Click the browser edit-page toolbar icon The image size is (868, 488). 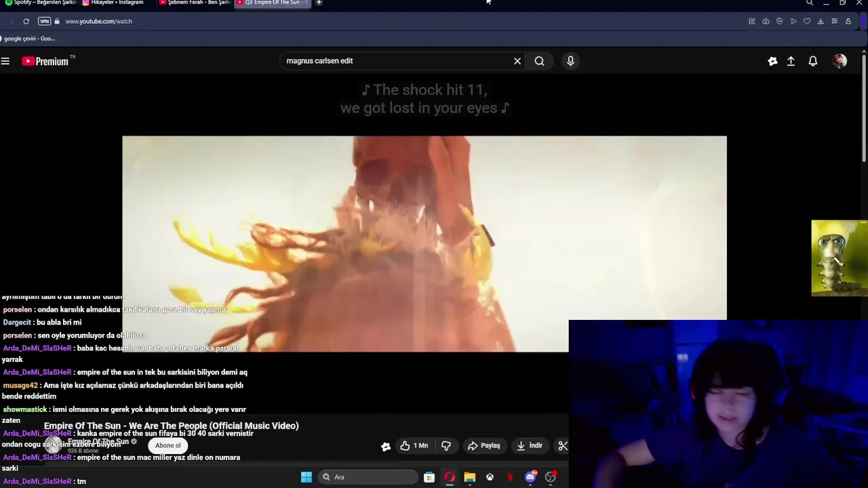pos(752,21)
